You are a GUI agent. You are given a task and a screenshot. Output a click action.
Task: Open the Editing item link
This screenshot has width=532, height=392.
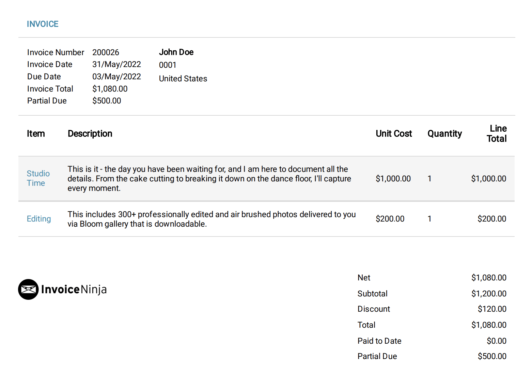pos(38,219)
